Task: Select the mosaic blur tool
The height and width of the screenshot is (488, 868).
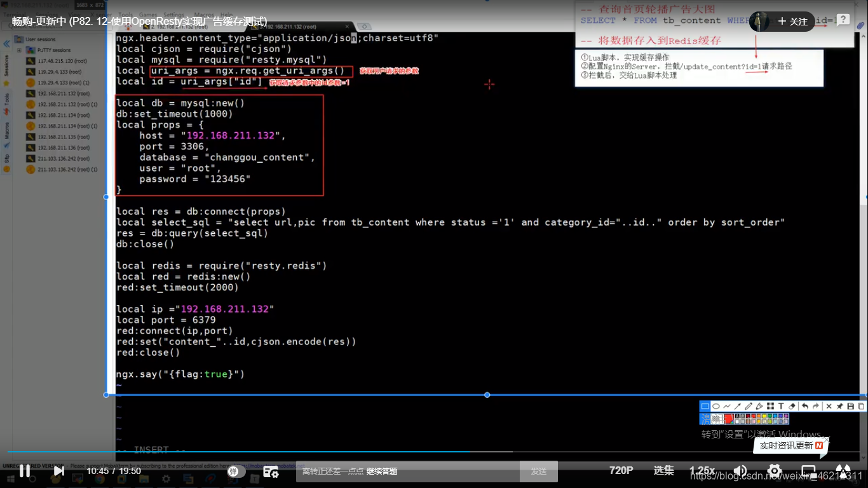Action: pyautogui.click(x=770, y=406)
